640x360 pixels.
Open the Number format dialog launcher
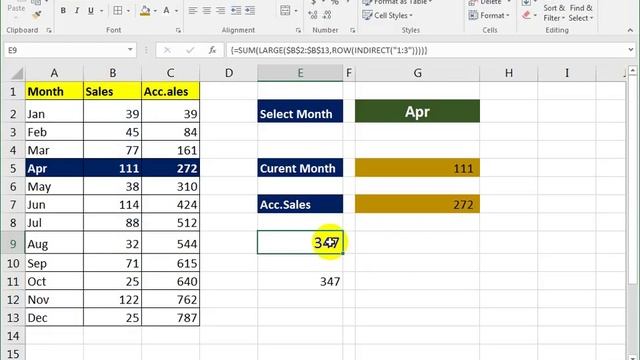click(353, 30)
